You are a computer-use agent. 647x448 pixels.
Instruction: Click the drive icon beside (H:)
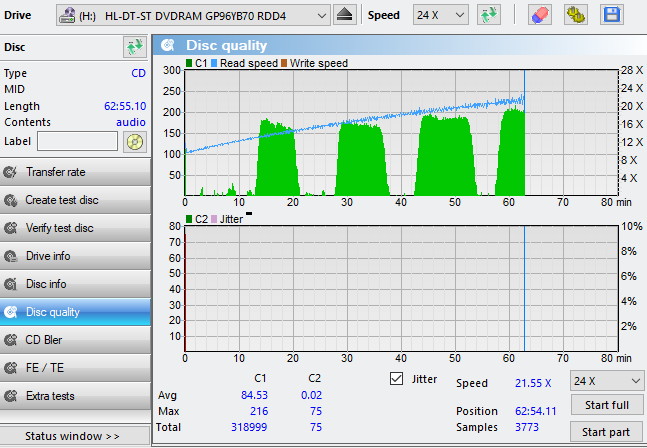[x=67, y=15]
